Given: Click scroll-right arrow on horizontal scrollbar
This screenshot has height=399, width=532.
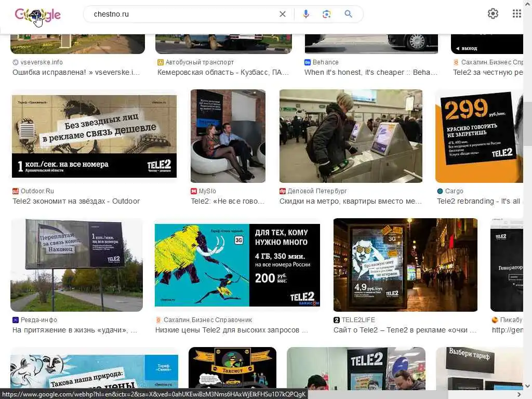Looking at the screenshot, I should click(x=519, y=394).
